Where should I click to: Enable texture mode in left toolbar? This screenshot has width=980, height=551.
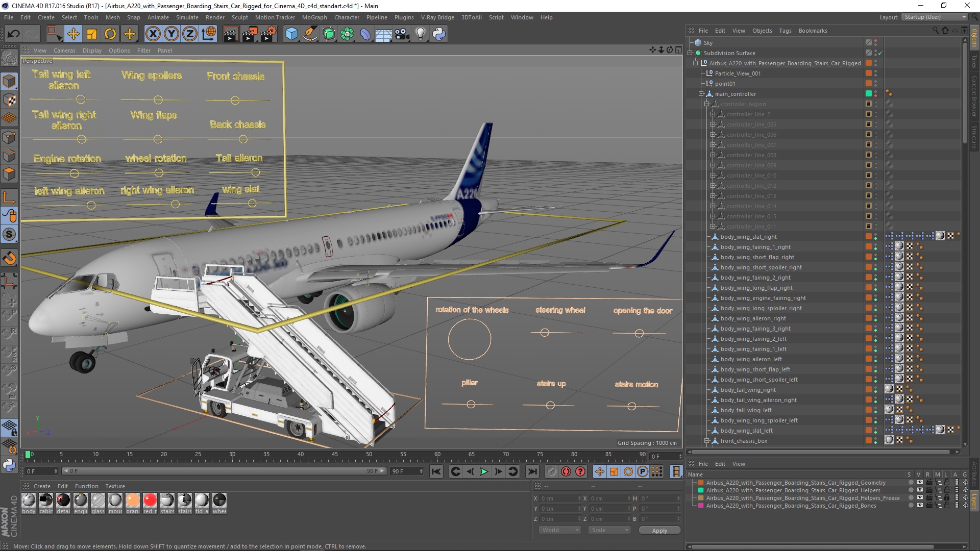(x=9, y=99)
